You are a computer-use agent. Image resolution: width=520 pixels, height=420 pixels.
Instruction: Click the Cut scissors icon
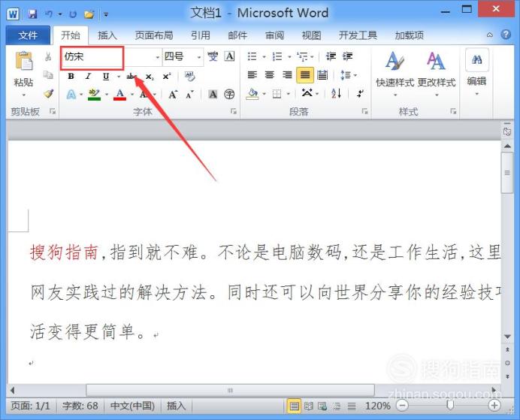click(48, 56)
